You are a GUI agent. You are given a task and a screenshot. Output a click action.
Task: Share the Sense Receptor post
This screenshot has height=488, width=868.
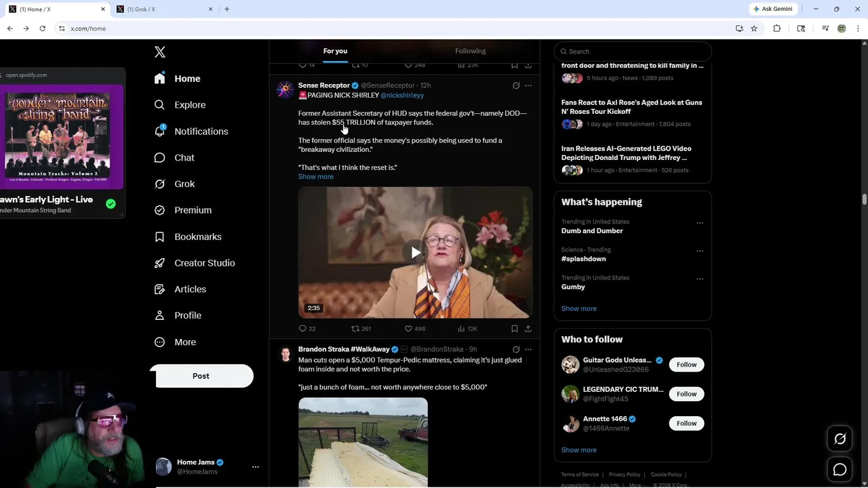[x=528, y=329]
